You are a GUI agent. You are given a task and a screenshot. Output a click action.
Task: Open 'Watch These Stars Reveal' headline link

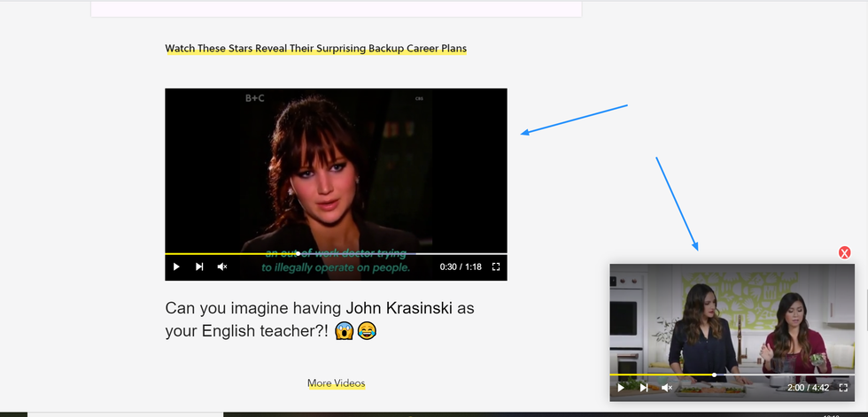coord(315,49)
